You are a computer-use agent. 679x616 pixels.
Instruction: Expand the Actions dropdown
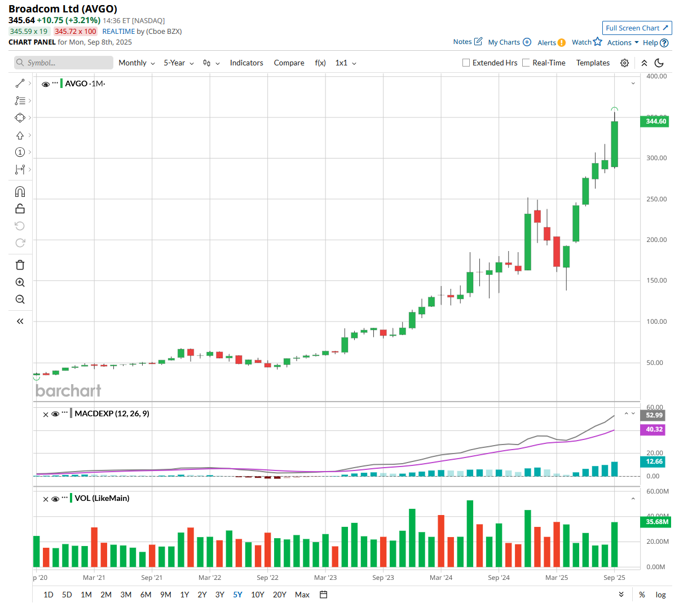click(623, 42)
